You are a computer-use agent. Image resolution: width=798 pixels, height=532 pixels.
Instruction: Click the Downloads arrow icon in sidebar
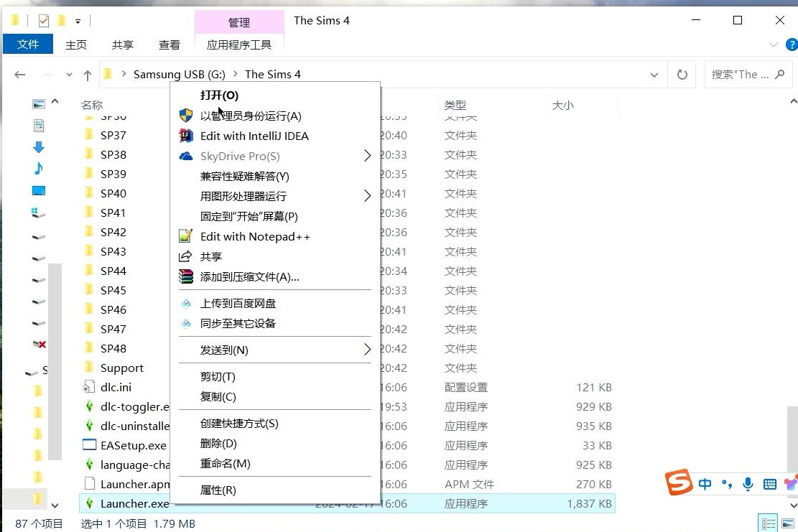[x=39, y=147]
